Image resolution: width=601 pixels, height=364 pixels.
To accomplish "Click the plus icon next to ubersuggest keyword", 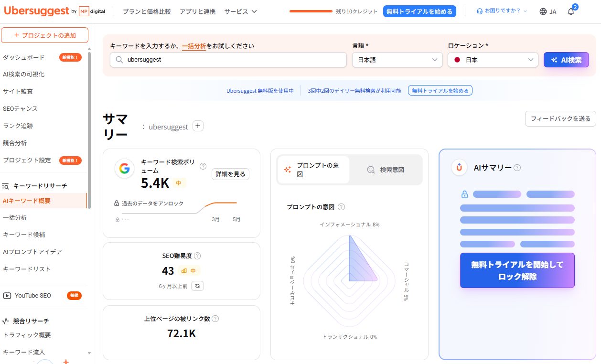I will [198, 126].
